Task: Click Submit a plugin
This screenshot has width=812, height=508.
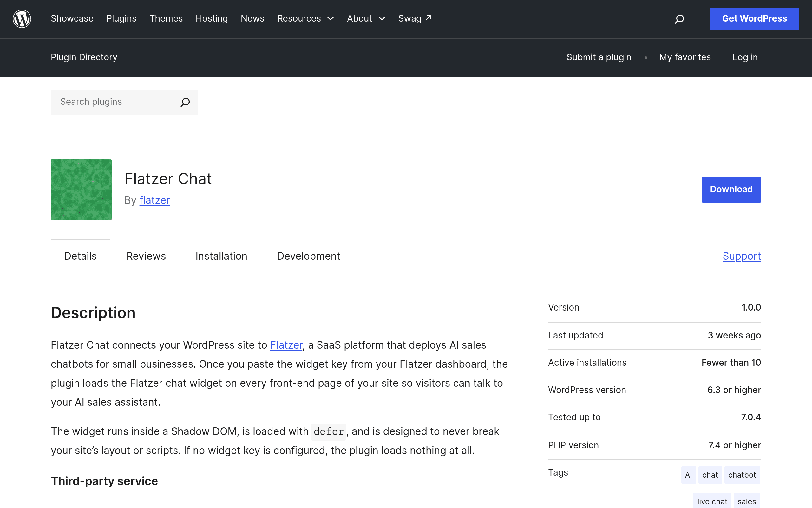Action: tap(599, 57)
